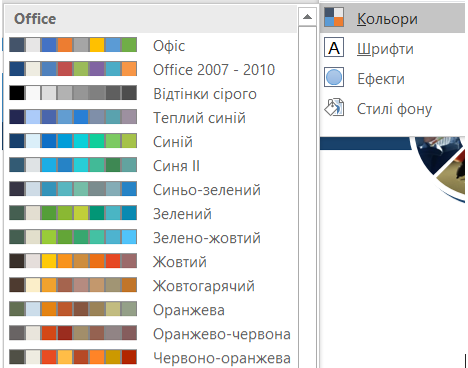Screen dimensions: 468x368
Task: Open the Стилі фону menu item
Action: pos(392,108)
